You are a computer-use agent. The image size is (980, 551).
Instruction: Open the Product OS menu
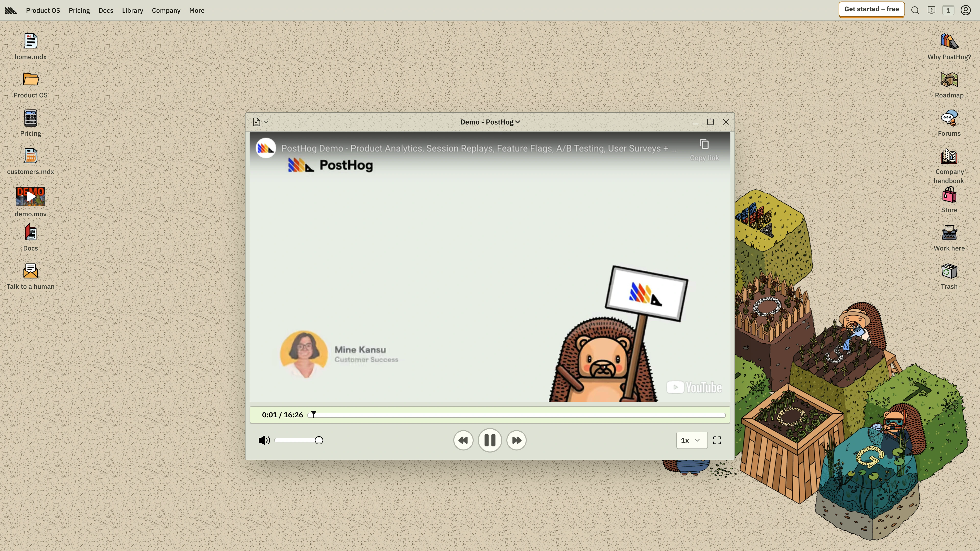43,10
